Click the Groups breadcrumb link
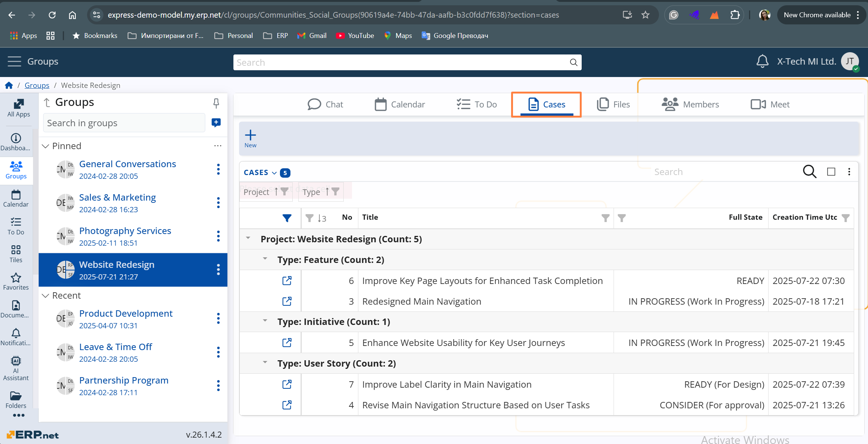Screen dimensions: 868x444 37,85
